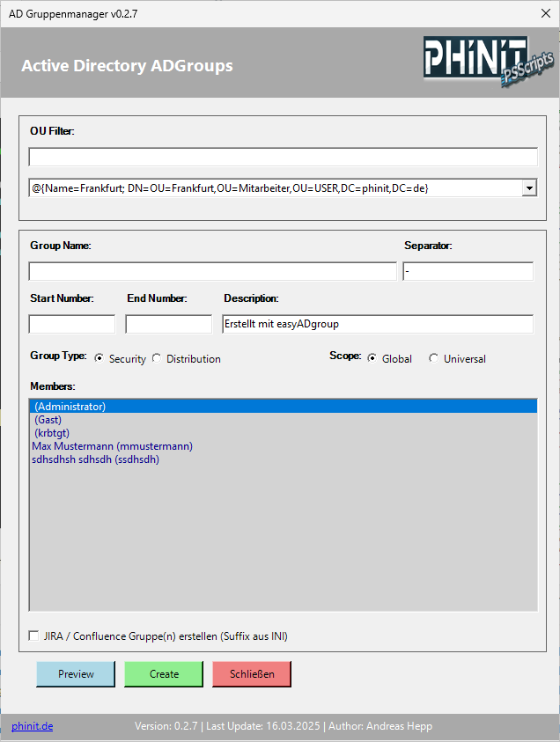Viewport: 560px width, 742px height.
Task: Click the red Schließen button
Action: [x=252, y=674]
